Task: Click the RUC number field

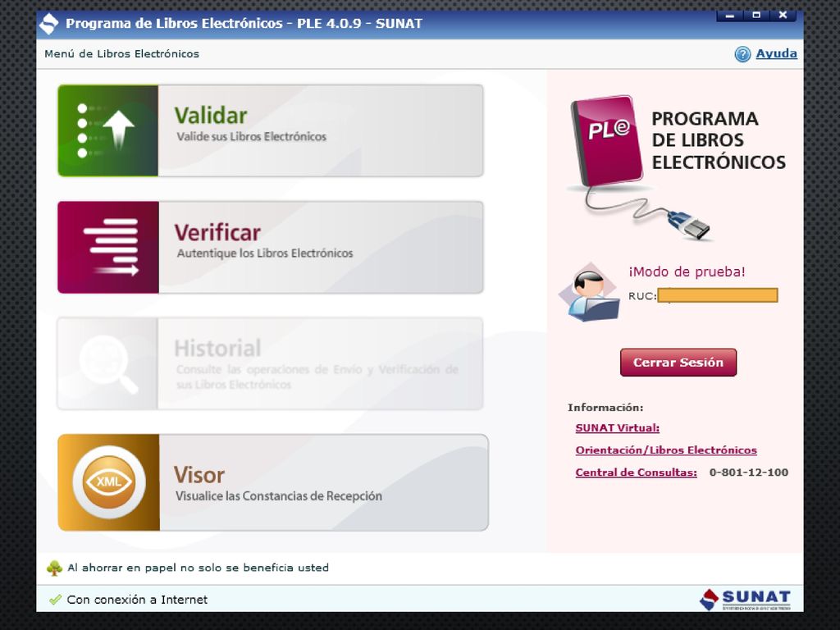Action: (717, 295)
